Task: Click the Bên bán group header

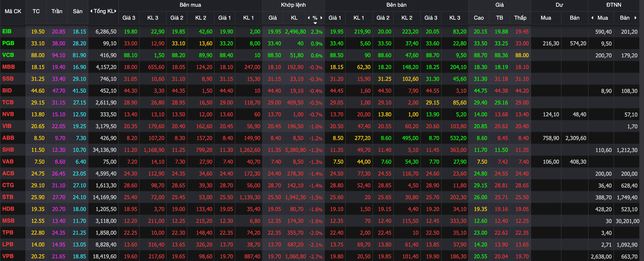Action: click(x=396, y=5)
